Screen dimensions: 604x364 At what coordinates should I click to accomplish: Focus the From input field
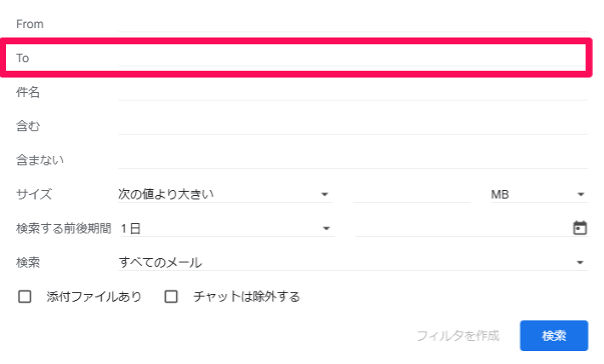(x=353, y=24)
